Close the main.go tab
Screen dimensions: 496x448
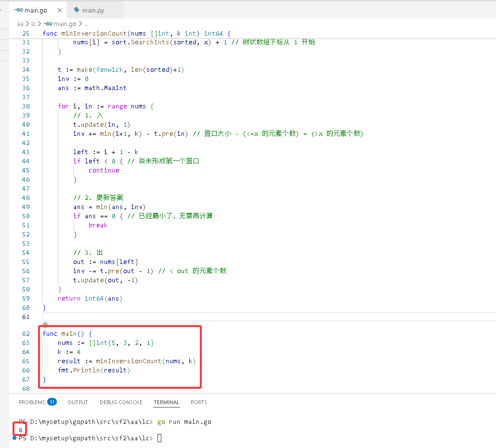[x=59, y=10]
